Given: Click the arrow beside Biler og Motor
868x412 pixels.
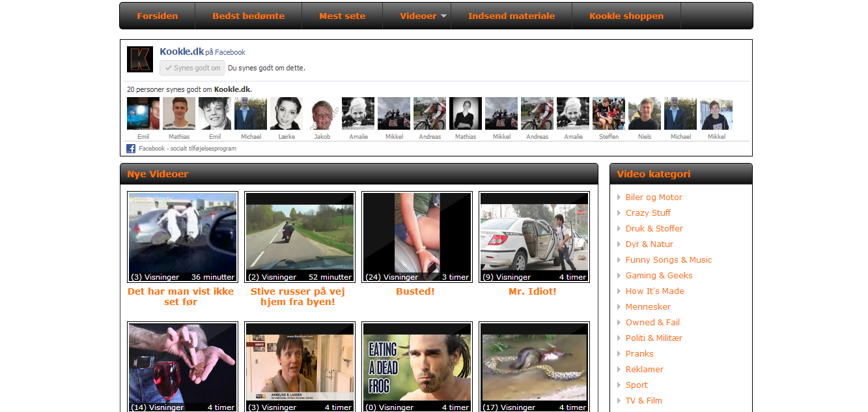Looking at the screenshot, I should 619,198.
